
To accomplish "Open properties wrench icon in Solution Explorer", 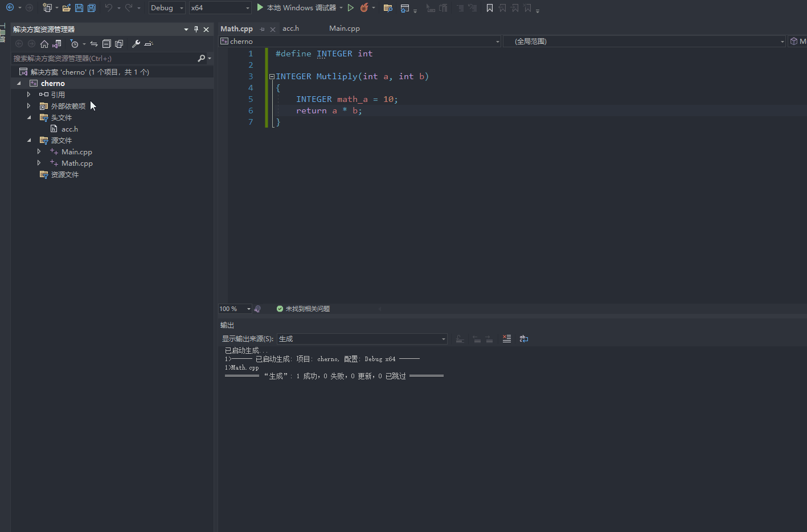I will [136, 44].
